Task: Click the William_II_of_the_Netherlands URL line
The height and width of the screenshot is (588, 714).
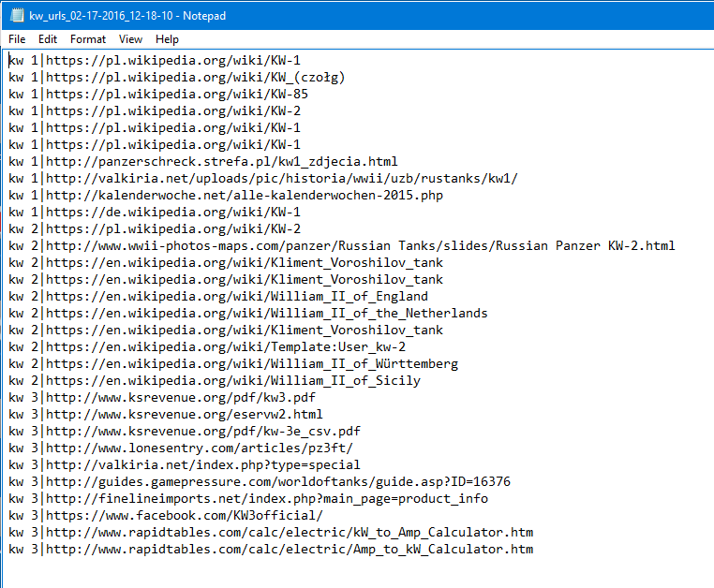Action: [248, 313]
